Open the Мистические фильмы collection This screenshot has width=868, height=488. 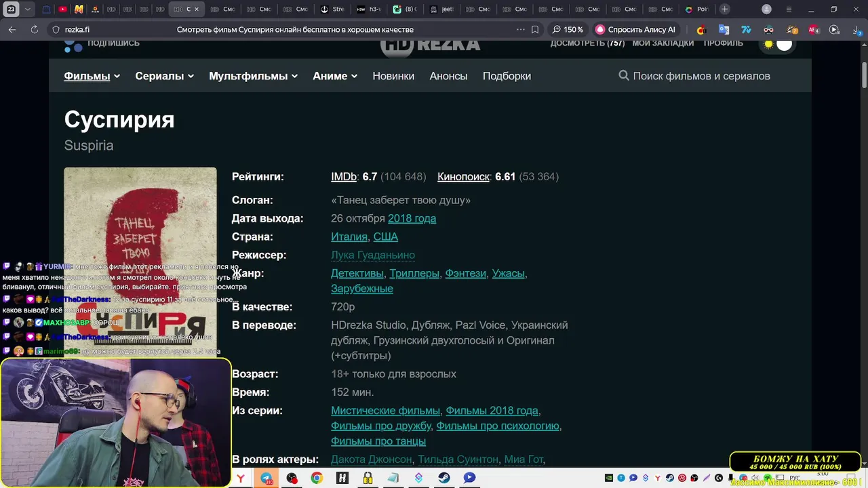tap(385, 411)
